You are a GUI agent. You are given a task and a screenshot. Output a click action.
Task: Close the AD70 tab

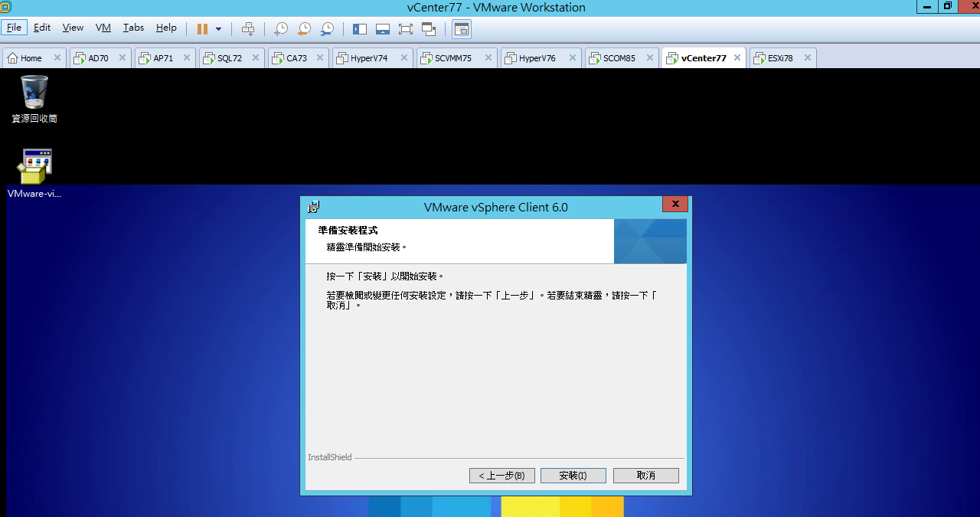point(122,57)
